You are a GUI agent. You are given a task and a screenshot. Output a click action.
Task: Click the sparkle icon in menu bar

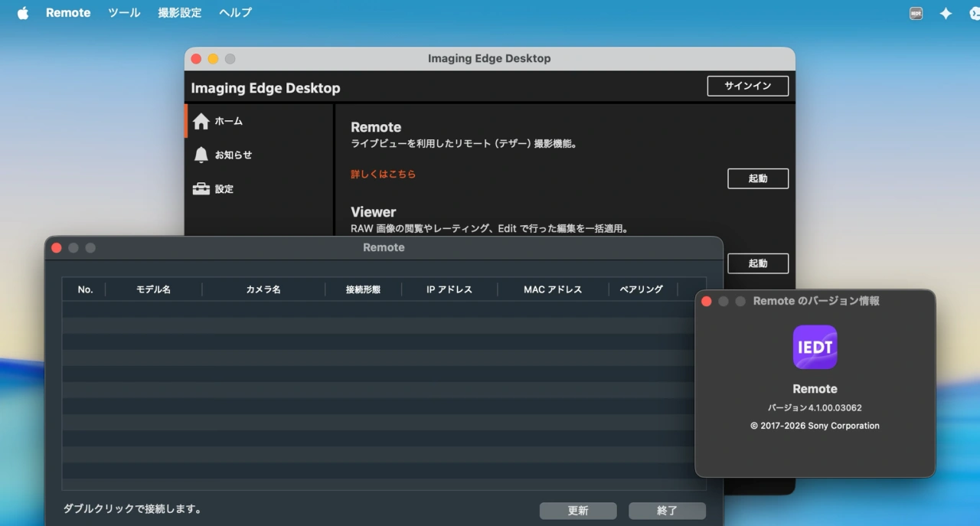tap(946, 13)
